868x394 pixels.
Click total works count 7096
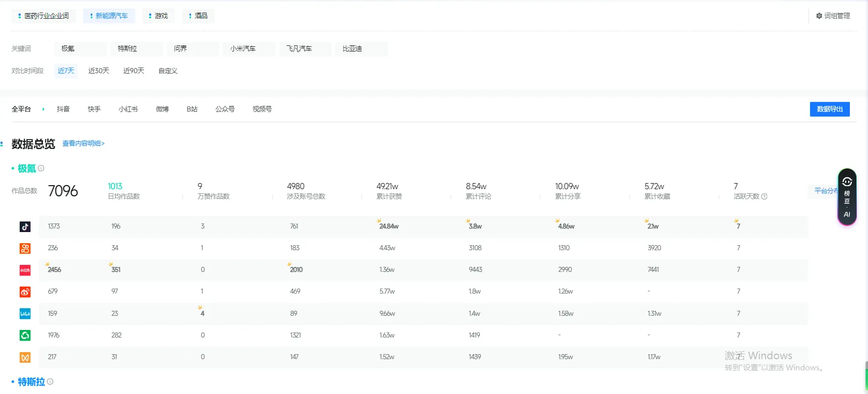63,191
